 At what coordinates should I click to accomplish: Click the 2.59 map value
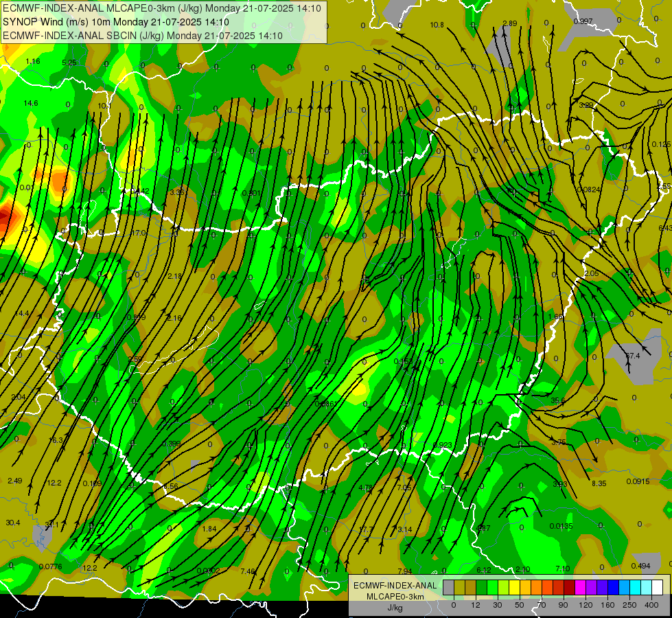(135, 359)
